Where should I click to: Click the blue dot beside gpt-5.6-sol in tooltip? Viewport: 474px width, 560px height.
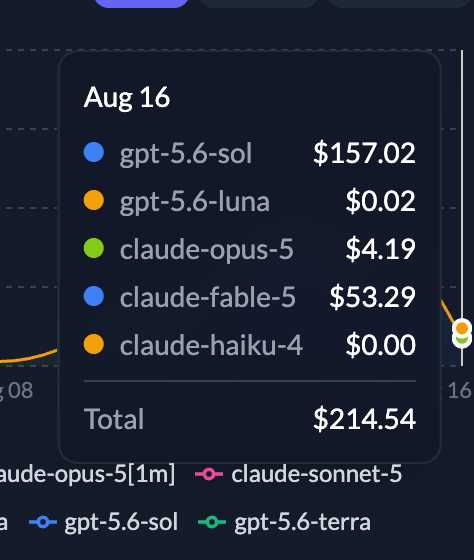click(94, 152)
